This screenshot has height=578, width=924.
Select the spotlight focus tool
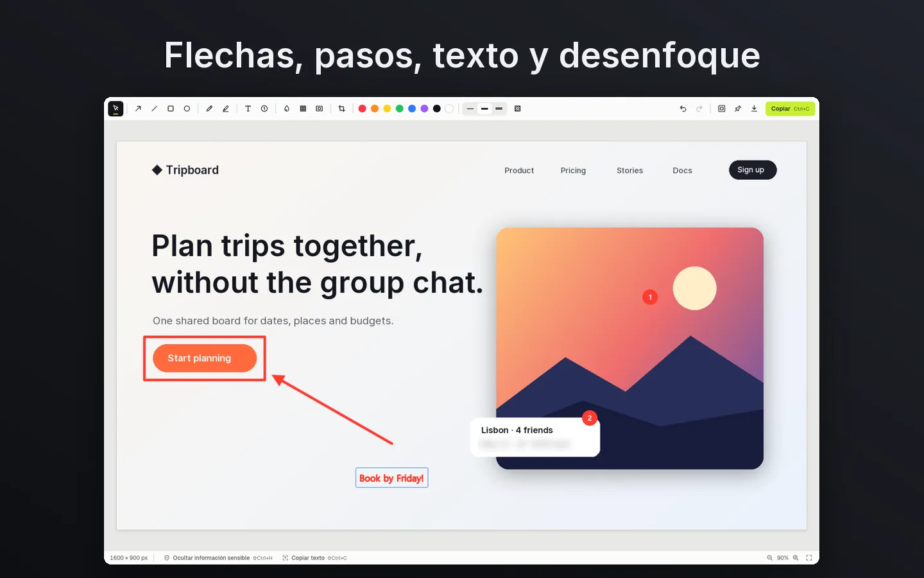click(320, 109)
